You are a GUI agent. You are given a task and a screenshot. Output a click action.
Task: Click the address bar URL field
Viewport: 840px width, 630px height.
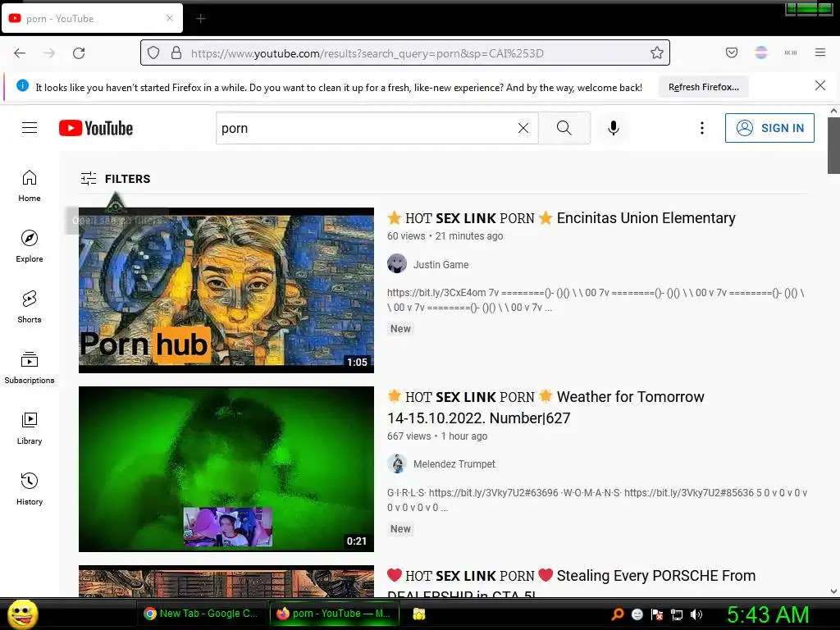405,52
